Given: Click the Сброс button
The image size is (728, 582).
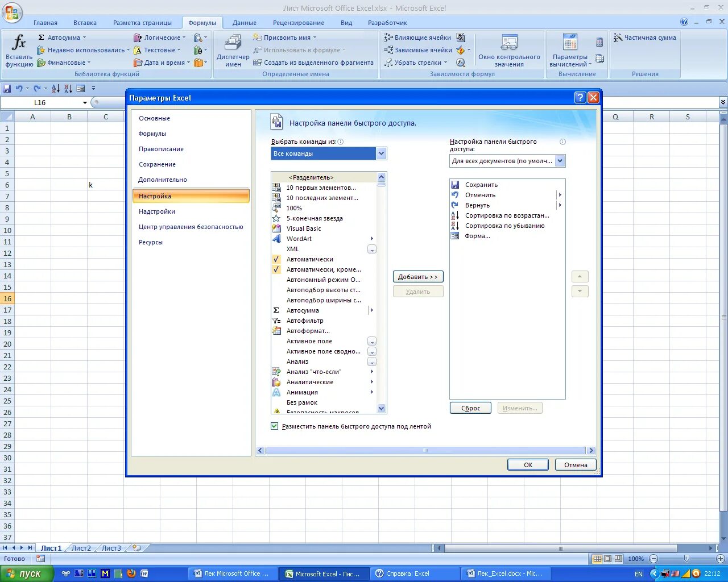Looking at the screenshot, I should point(470,408).
